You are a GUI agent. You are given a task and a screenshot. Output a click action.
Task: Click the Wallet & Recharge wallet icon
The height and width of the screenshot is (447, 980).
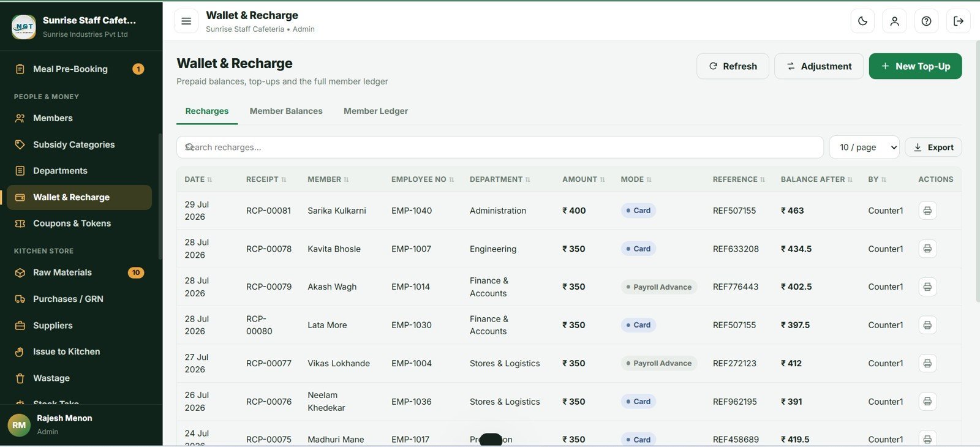[20, 197]
